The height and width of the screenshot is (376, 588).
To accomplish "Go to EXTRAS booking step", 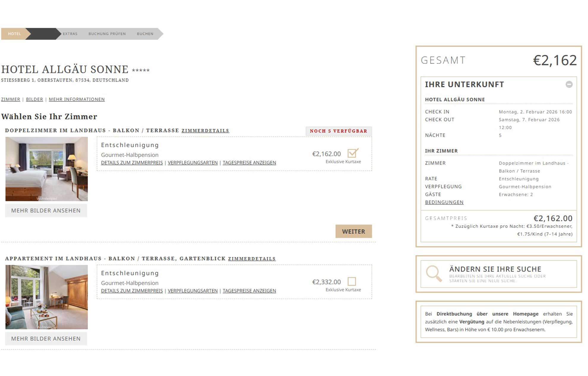I will 70,34.
